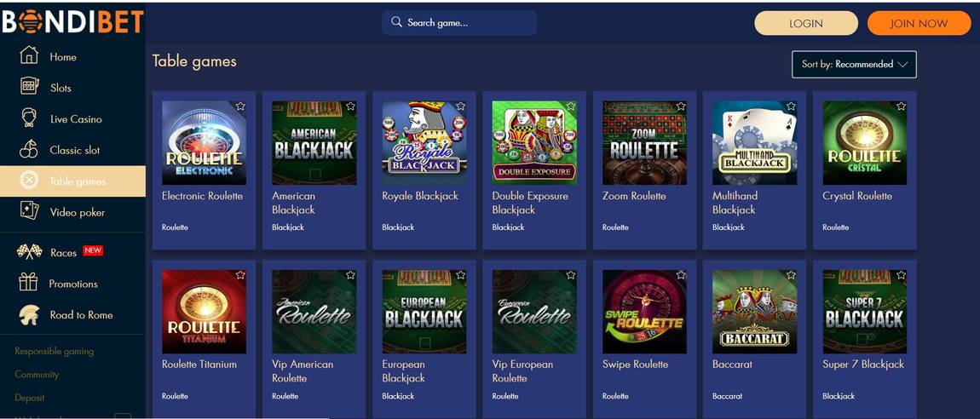Click the Races checkered flags icon
Viewport: 980px width, 419px height.
tap(29, 251)
